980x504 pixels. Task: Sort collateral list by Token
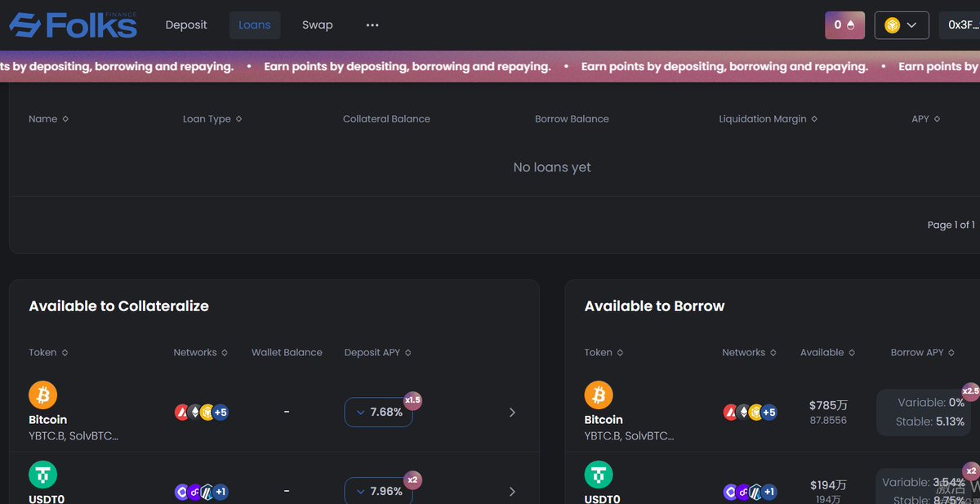point(48,353)
